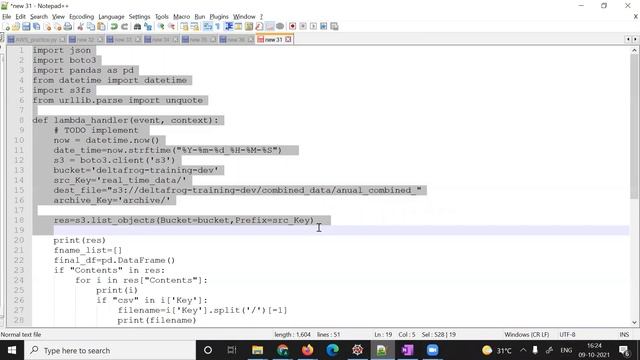
Task: Open the Search menu
Action: pos(39,17)
